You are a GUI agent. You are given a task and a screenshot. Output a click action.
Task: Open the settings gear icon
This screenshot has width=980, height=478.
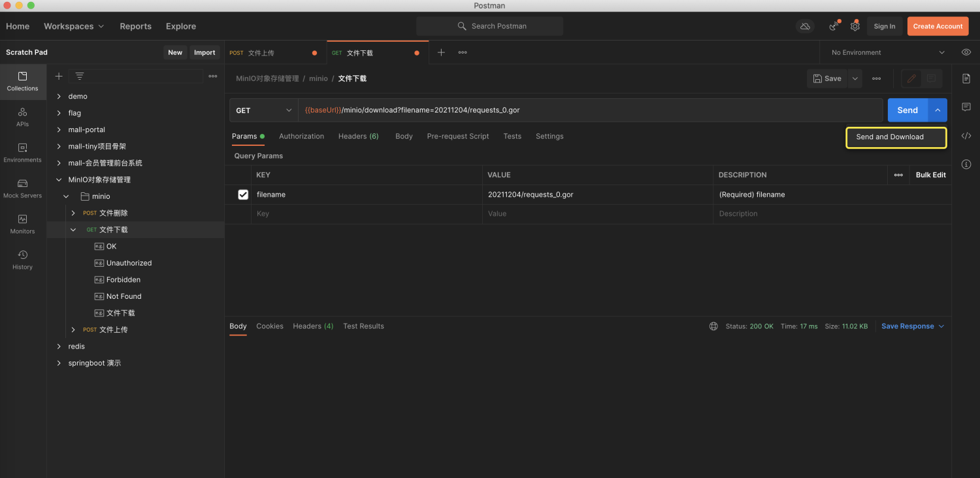tap(855, 26)
